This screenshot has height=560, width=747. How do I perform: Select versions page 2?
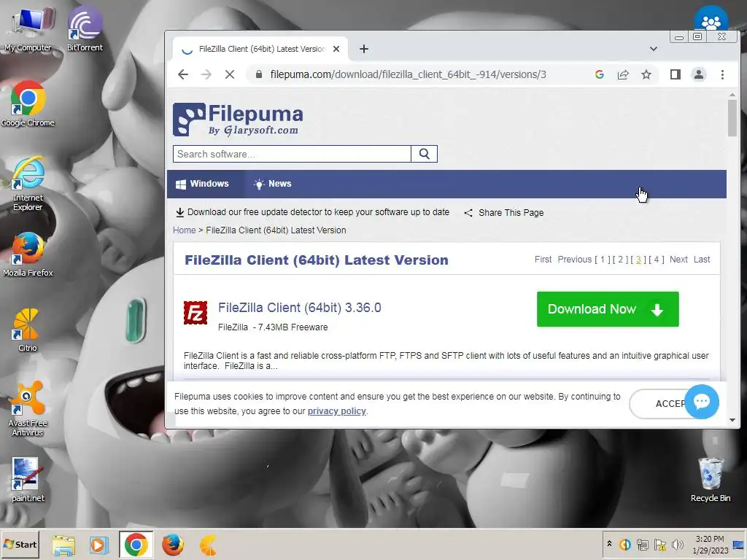(620, 260)
